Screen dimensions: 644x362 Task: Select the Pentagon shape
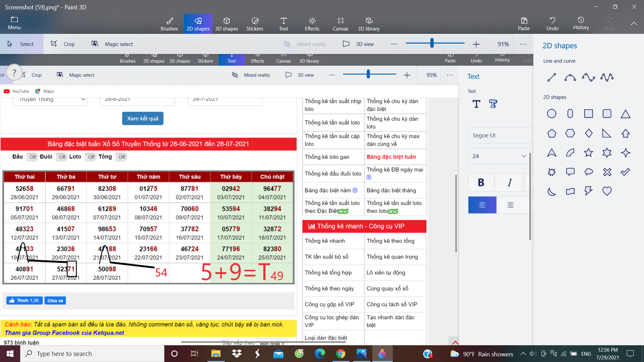tap(552, 133)
